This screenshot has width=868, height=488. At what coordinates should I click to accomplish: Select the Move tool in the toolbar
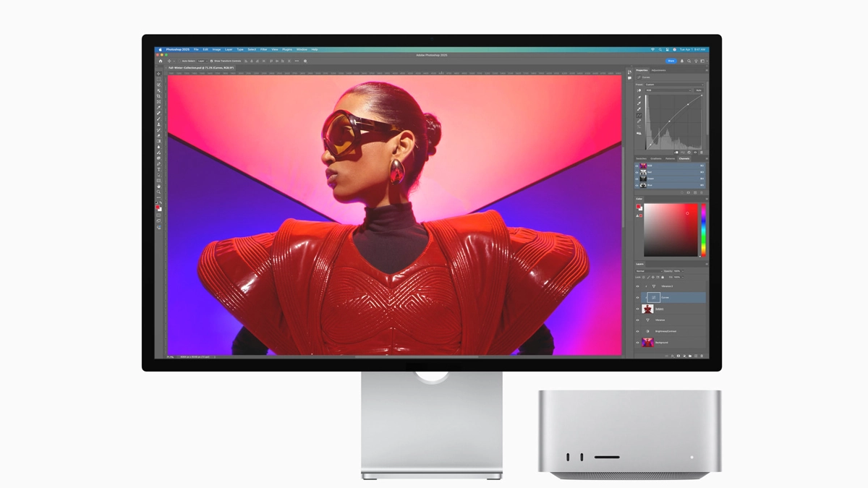click(158, 74)
